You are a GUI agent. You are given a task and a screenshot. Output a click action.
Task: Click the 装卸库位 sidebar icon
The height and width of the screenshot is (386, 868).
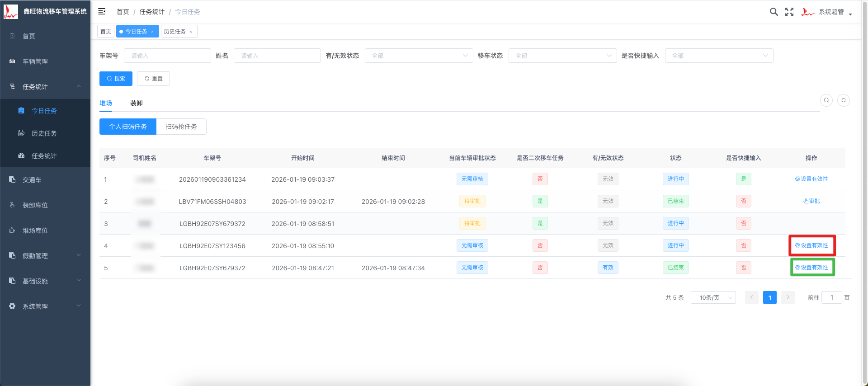pyautogui.click(x=12, y=205)
